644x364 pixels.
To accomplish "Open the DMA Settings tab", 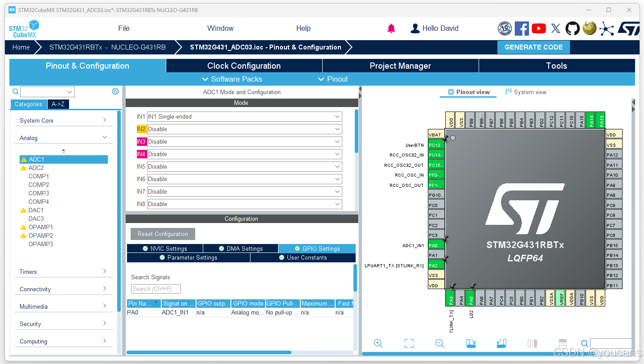I will pos(241,248).
